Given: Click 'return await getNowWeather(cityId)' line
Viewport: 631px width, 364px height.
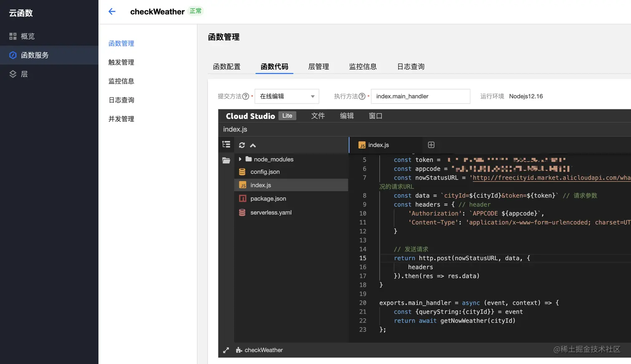Looking at the screenshot, I should point(455,321).
